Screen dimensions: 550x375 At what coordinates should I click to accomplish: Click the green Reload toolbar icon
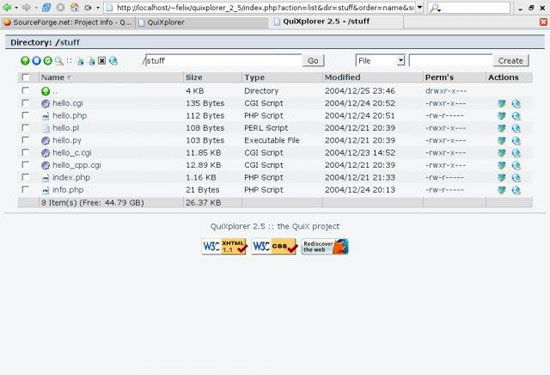click(x=48, y=61)
